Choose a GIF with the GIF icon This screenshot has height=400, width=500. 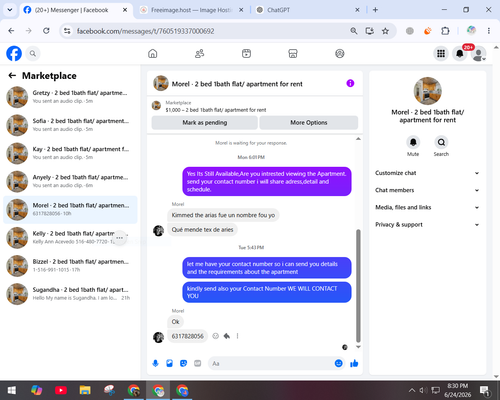click(x=198, y=363)
